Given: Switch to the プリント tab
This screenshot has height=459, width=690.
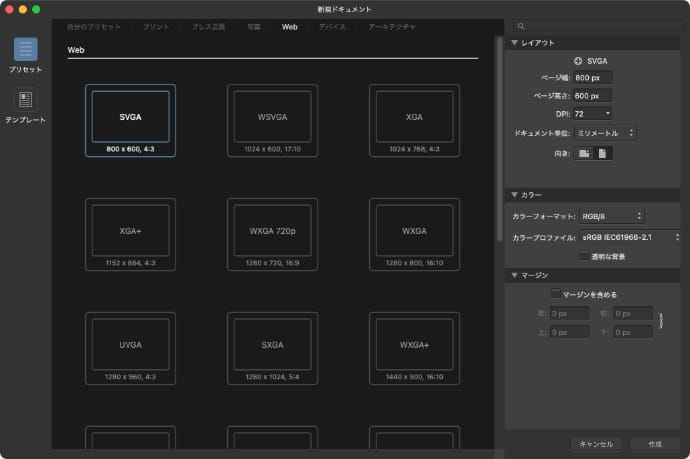Looking at the screenshot, I should pos(155,26).
